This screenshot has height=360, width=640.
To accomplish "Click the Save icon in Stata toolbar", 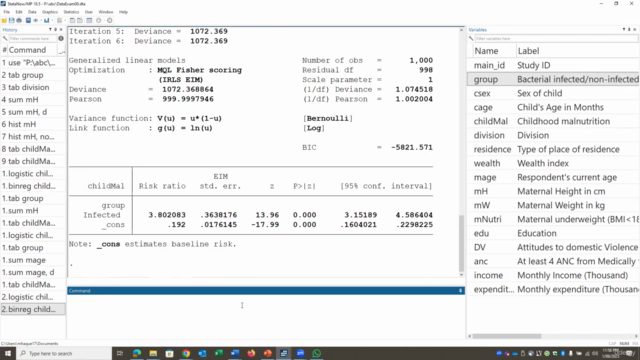I will [11, 20].
